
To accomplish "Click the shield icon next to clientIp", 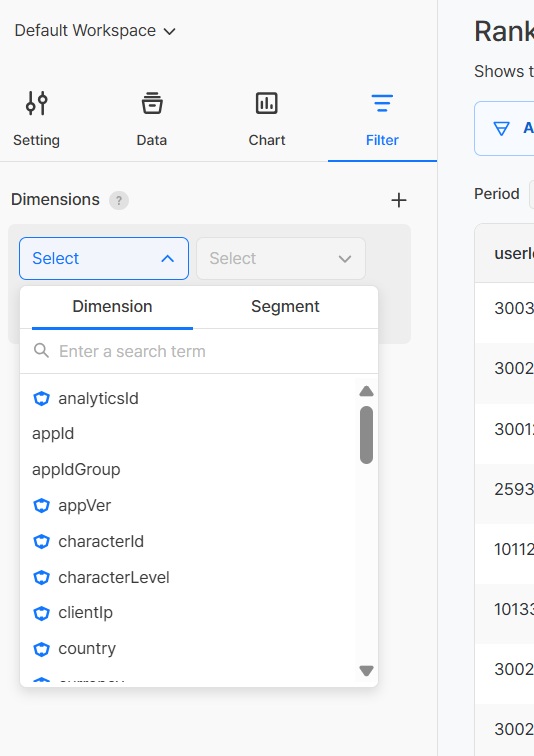I will pos(41,613).
